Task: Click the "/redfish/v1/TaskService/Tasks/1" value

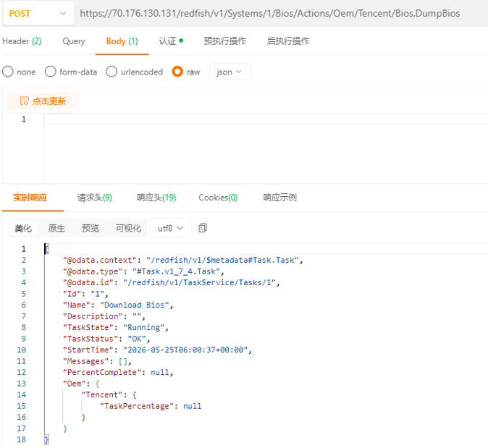Action: point(200,282)
